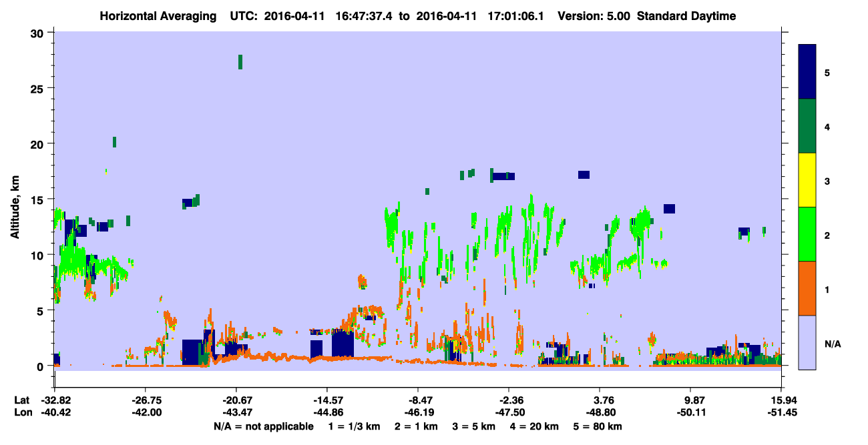The image size is (868, 445).
Task: Click the legend text '1 = 1/3 km'
Action: tap(356, 427)
